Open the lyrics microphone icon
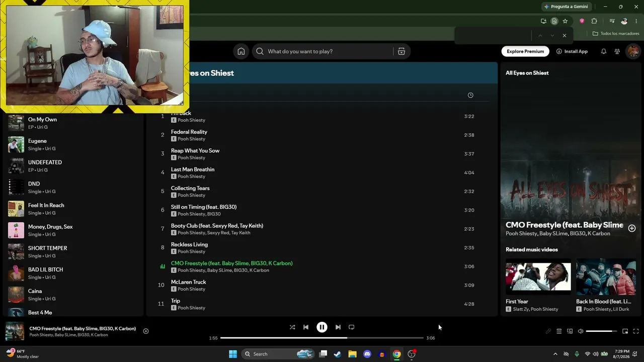The width and height of the screenshot is (644, 362). [548, 331]
